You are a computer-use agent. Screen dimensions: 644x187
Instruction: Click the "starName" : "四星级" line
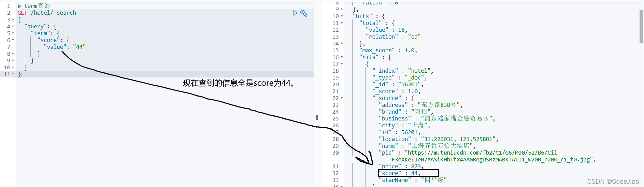tap(412, 180)
